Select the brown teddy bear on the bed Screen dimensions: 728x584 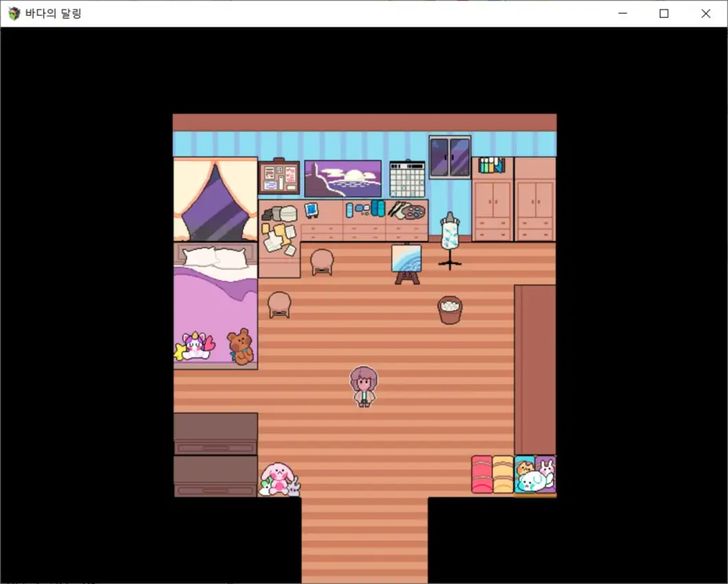pos(240,346)
